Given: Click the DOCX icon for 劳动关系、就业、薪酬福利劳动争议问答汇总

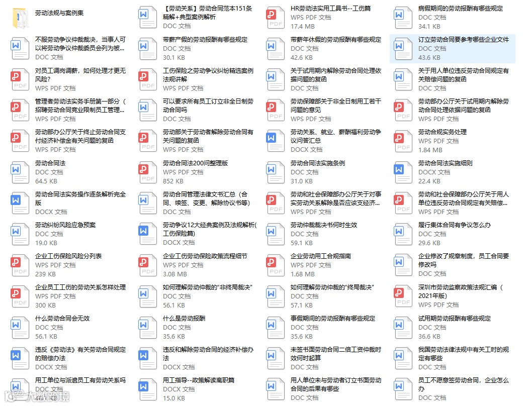Looking at the screenshot, I should (276, 141).
